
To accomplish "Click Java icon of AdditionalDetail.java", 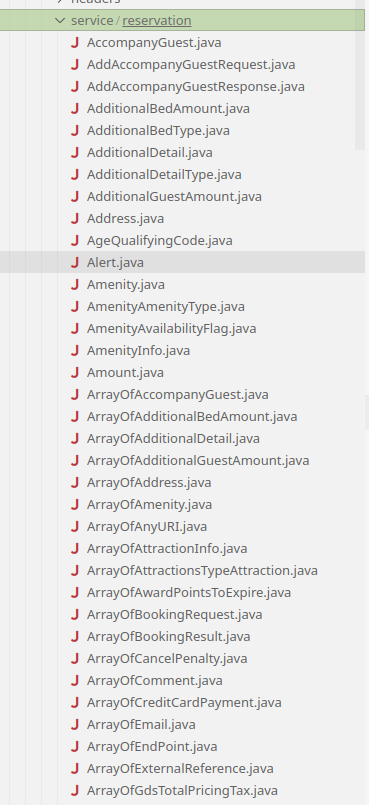I will coord(75,153).
